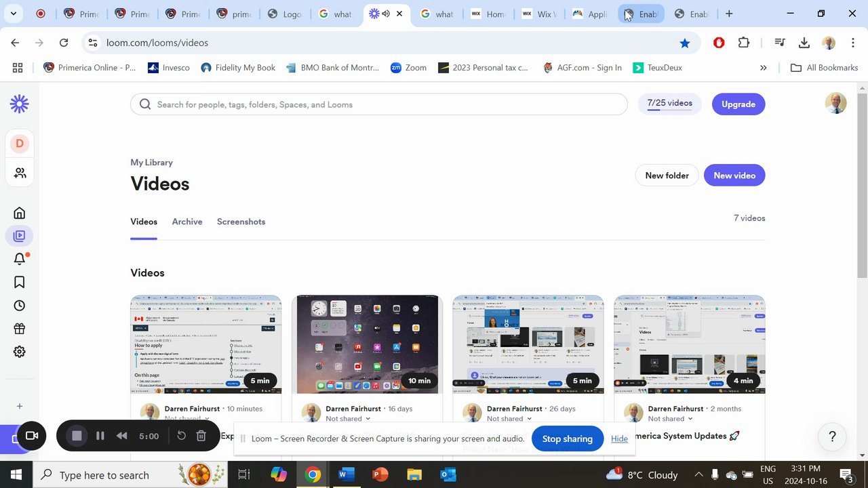Open the History clock icon
This screenshot has height=488, width=868.
19,306
